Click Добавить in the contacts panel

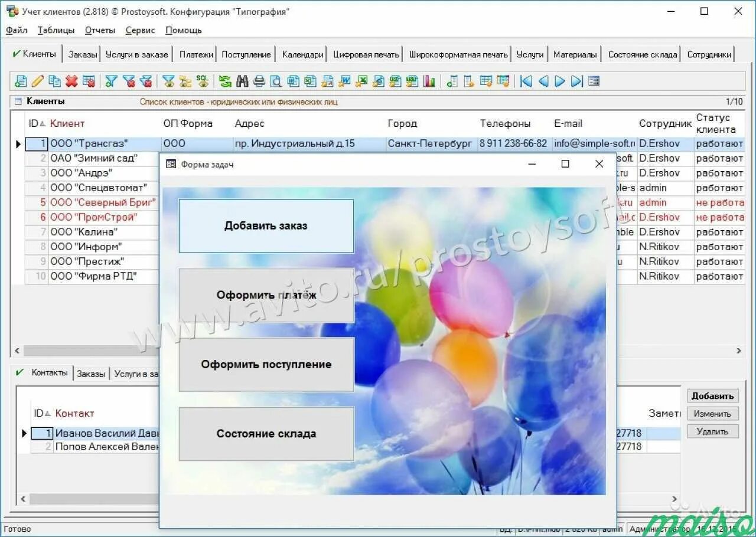[713, 396]
